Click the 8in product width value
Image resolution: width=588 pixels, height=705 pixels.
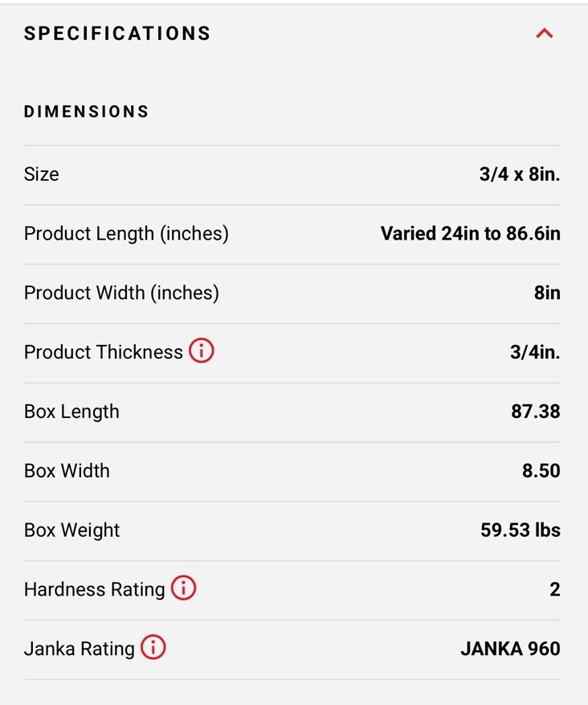547,293
